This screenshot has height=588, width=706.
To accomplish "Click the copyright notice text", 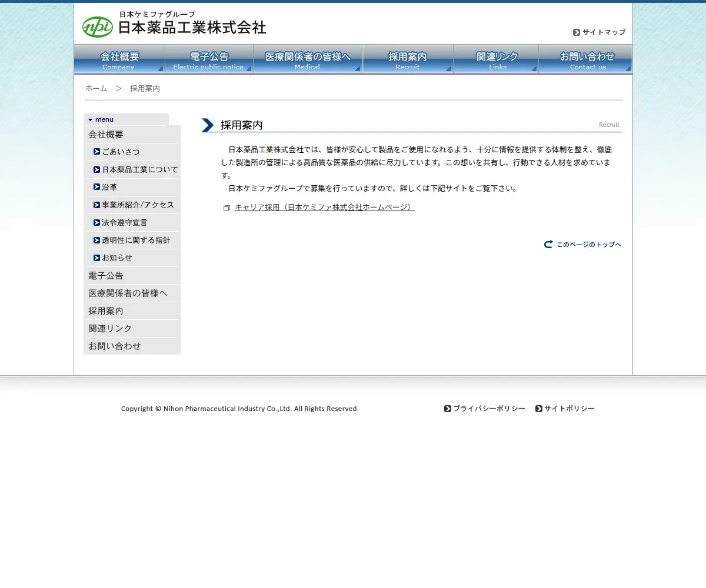I will coord(240,409).
